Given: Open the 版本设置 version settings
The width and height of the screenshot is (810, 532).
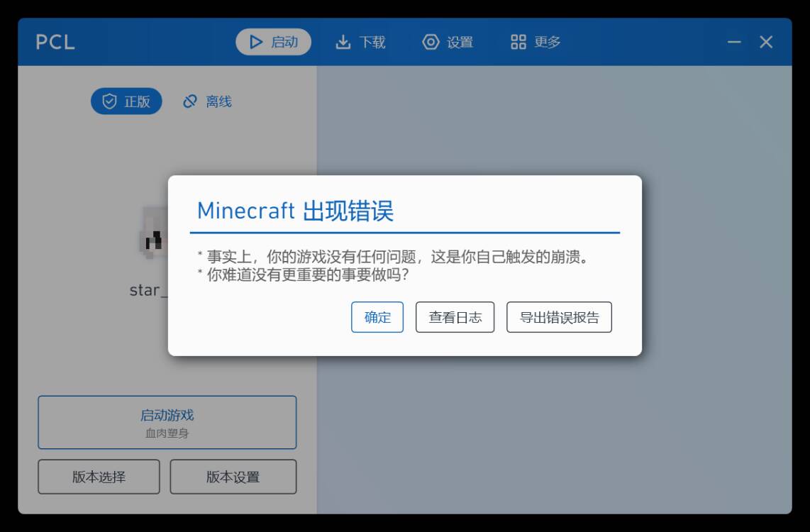Looking at the screenshot, I should pos(233,477).
